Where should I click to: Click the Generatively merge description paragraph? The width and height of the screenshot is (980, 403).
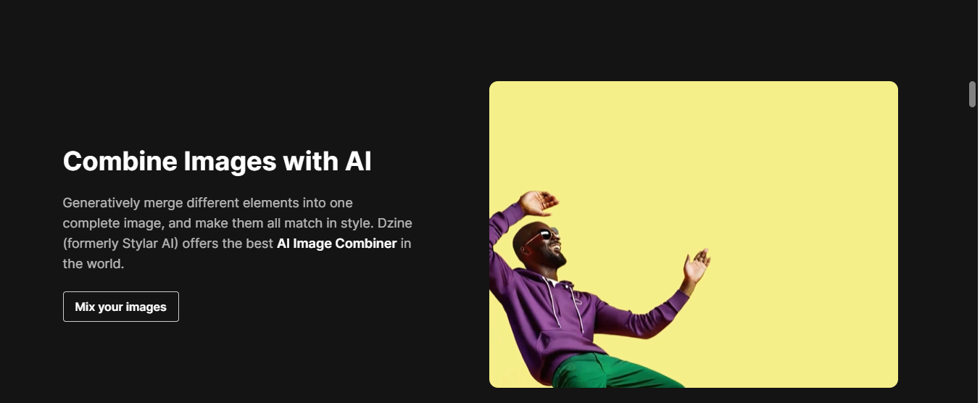(238, 233)
